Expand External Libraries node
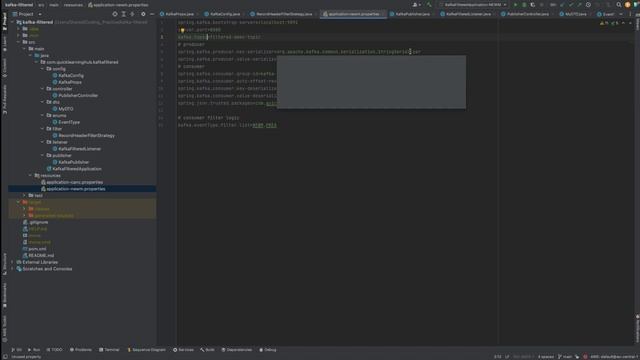 12,262
